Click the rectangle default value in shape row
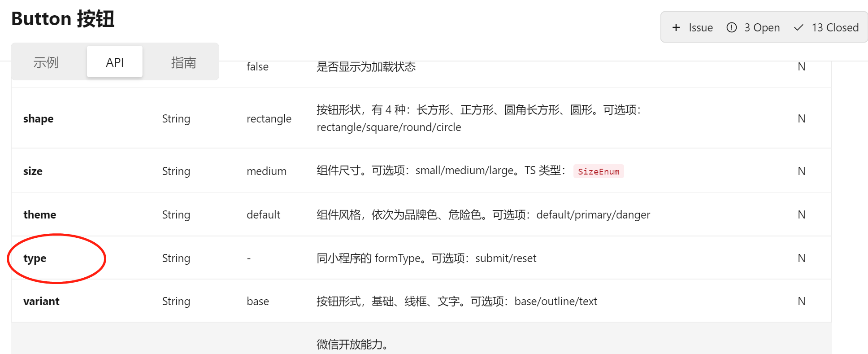This screenshot has width=868, height=354. click(269, 118)
